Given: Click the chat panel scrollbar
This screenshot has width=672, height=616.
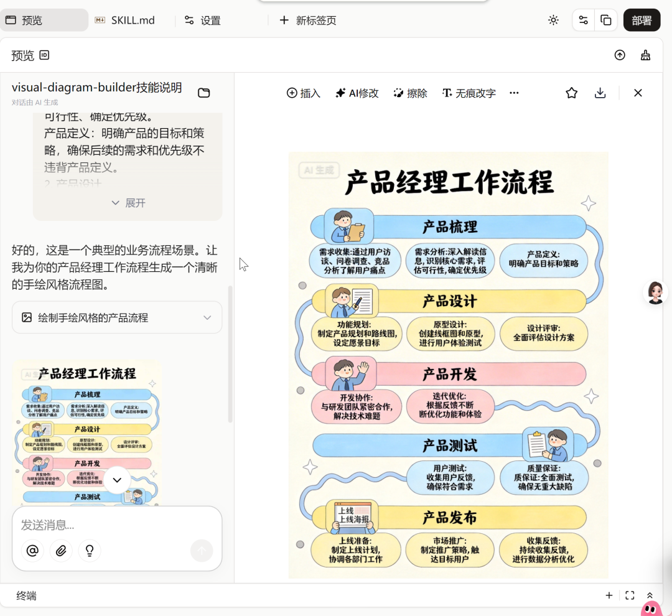Looking at the screenshot, I should pyautogui.click(x=231, y=354).
